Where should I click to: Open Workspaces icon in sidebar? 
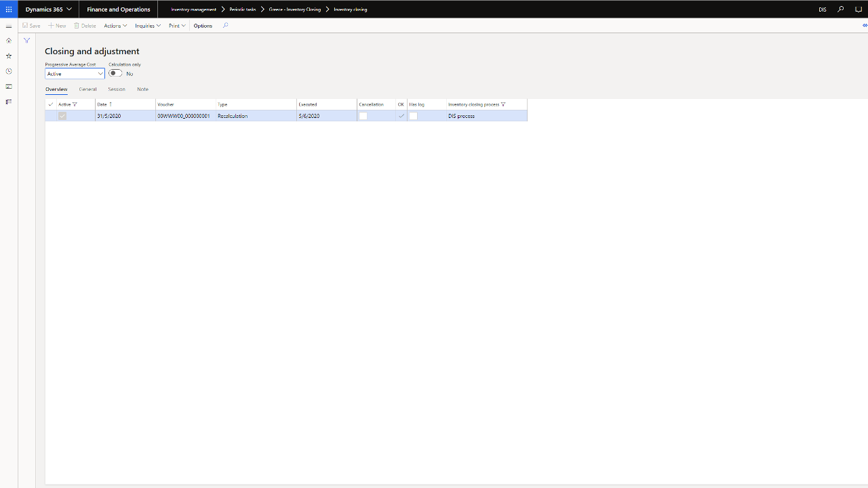click(x=9, y=87)
